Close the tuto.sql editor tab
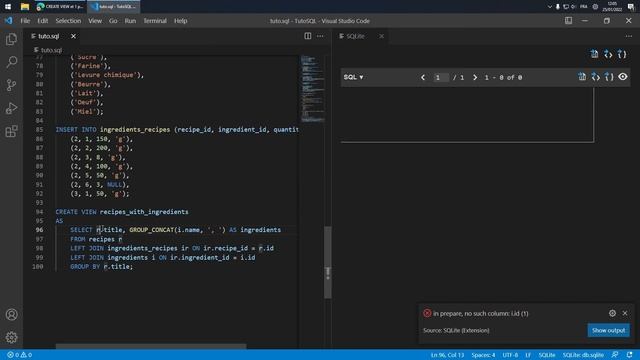This screenshot has height=360, width=640. [73, 36]
